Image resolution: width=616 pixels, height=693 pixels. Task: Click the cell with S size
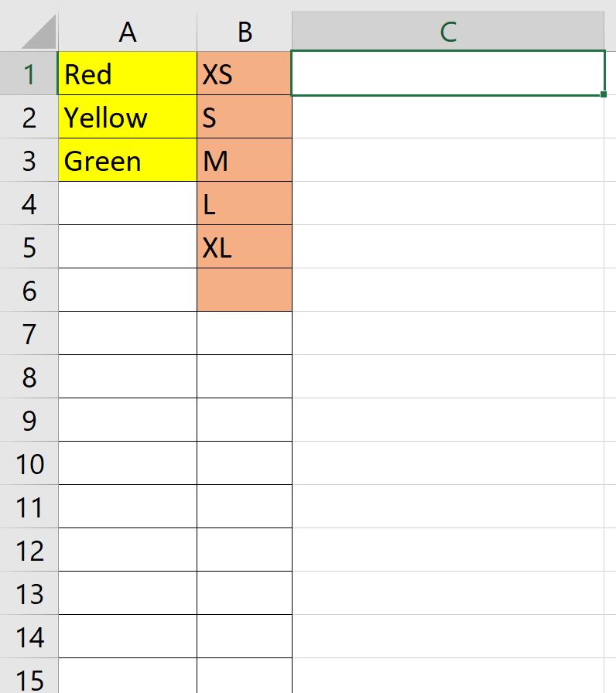[x=244, y=118]
